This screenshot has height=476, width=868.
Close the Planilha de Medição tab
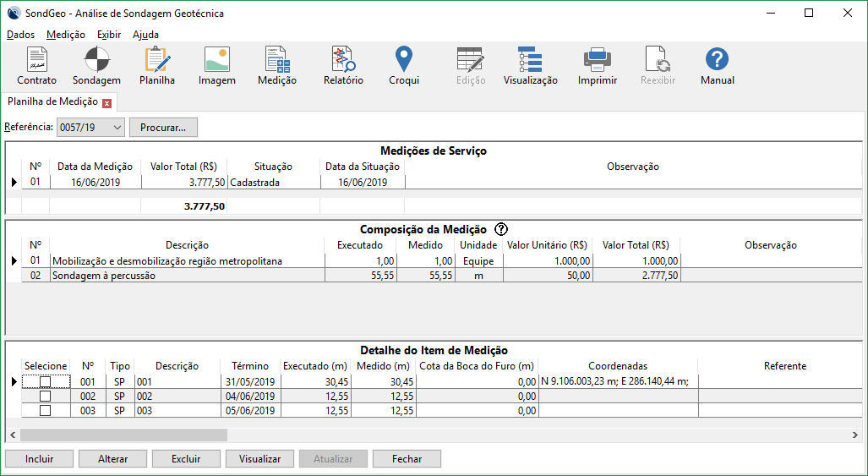click(x=106, y=103)
